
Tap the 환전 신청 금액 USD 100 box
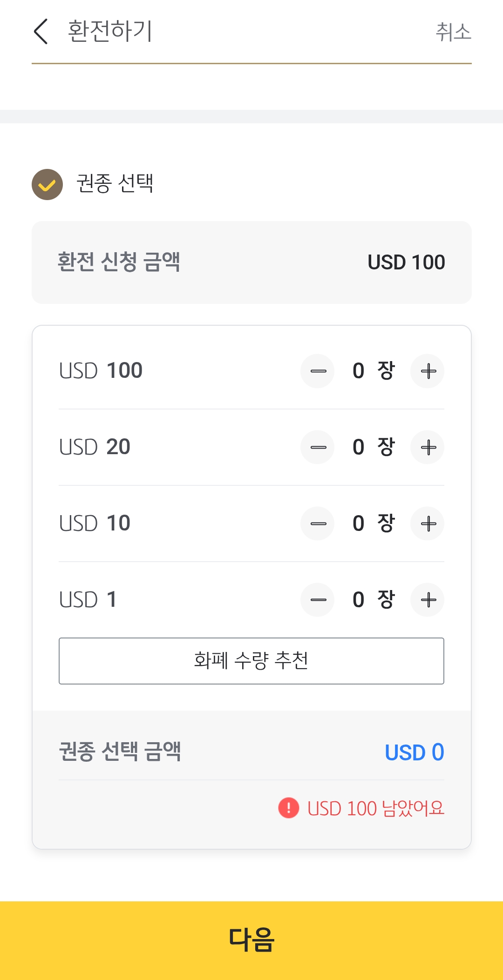click(x=251, y=262)
